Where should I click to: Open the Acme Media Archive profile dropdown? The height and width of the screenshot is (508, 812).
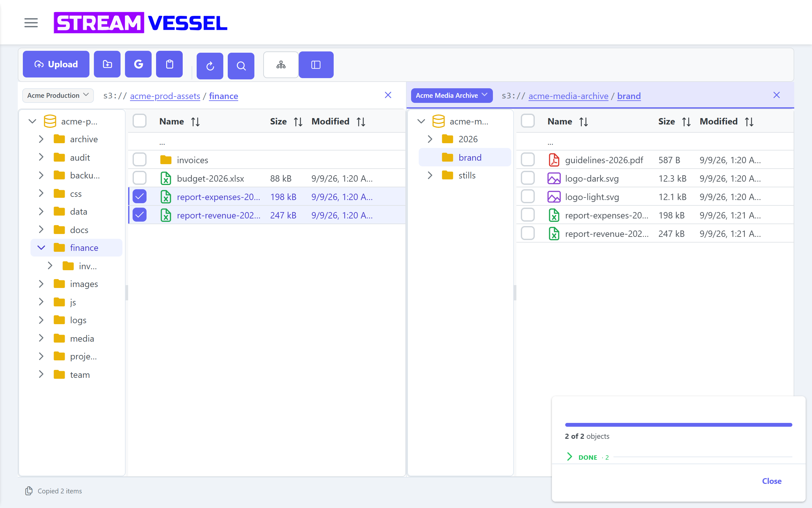tap(452, 96)
